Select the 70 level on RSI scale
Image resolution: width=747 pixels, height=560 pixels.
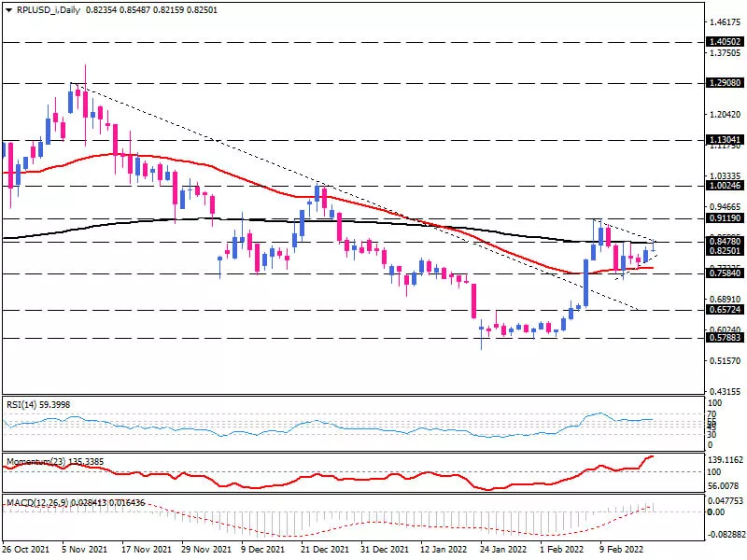click(712, 414)
